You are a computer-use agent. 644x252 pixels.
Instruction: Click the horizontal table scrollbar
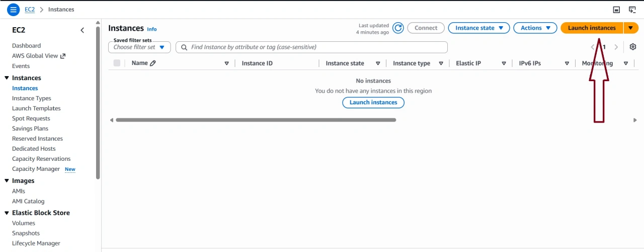[x=256, y=120]
